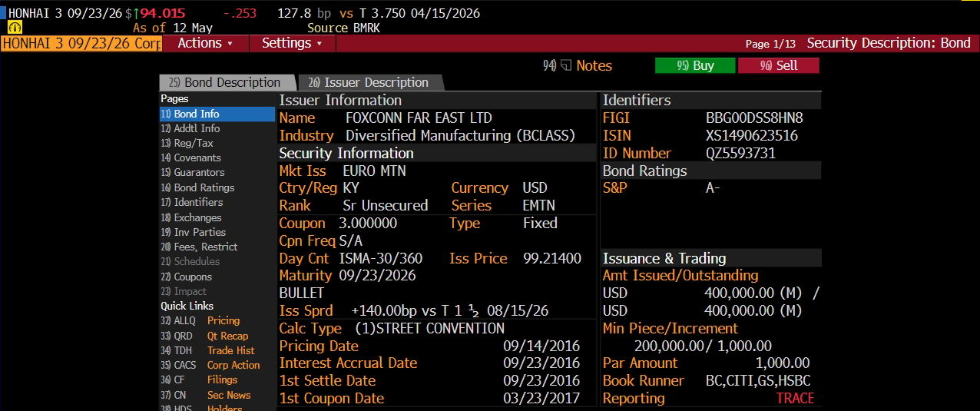Click S&P rating A-
Image resolution: width=980 pixels, height=411 pixels.
[x=713, y=188]
